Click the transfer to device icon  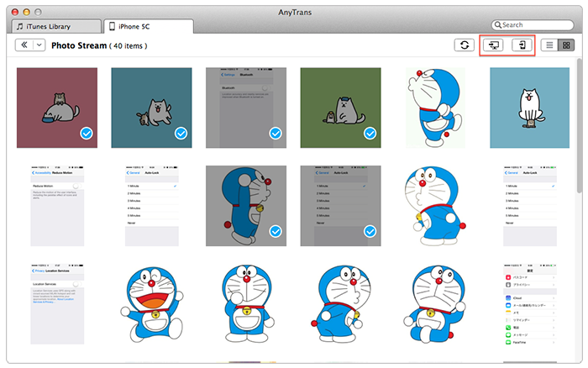522,45
